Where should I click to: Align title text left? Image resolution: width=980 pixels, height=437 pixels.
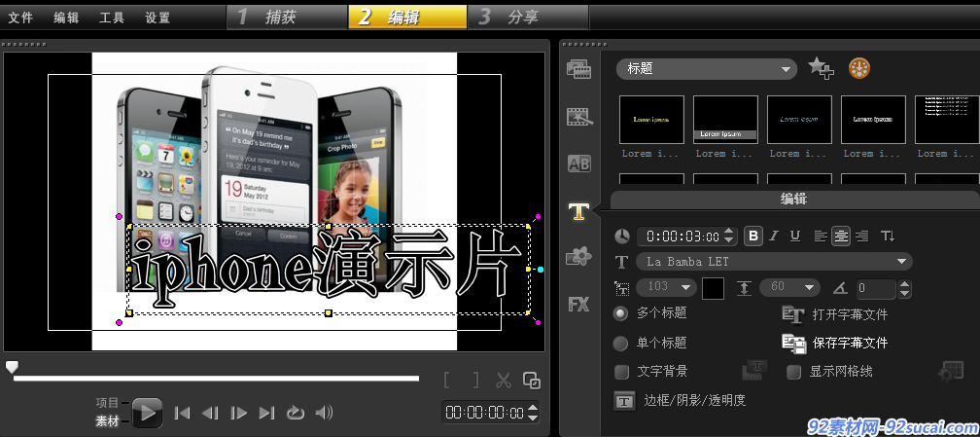tap(821, 237)
